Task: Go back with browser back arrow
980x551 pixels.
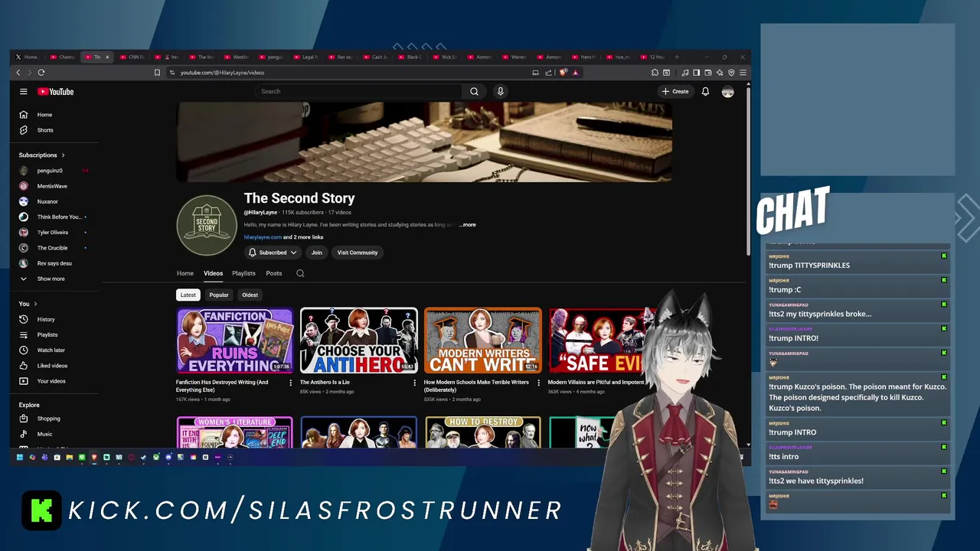Action: (18, 73)
